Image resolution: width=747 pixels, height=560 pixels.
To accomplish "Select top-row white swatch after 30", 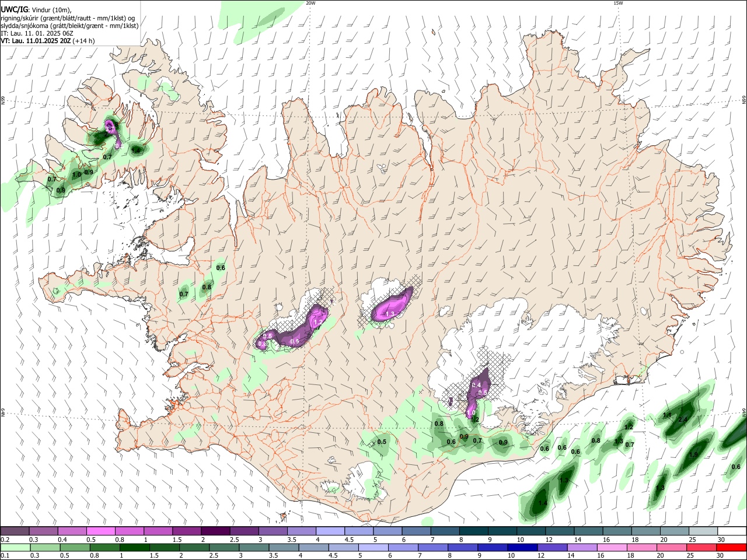I will (732, 531).
